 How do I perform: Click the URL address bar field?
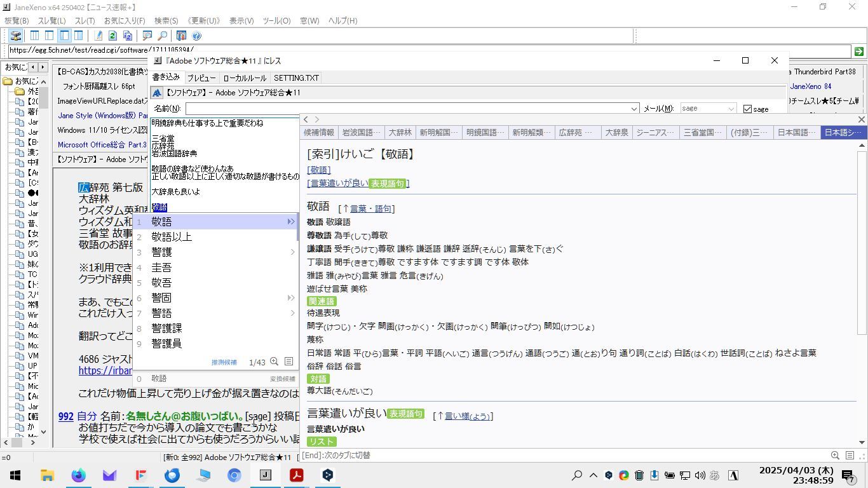click(429, 51)
